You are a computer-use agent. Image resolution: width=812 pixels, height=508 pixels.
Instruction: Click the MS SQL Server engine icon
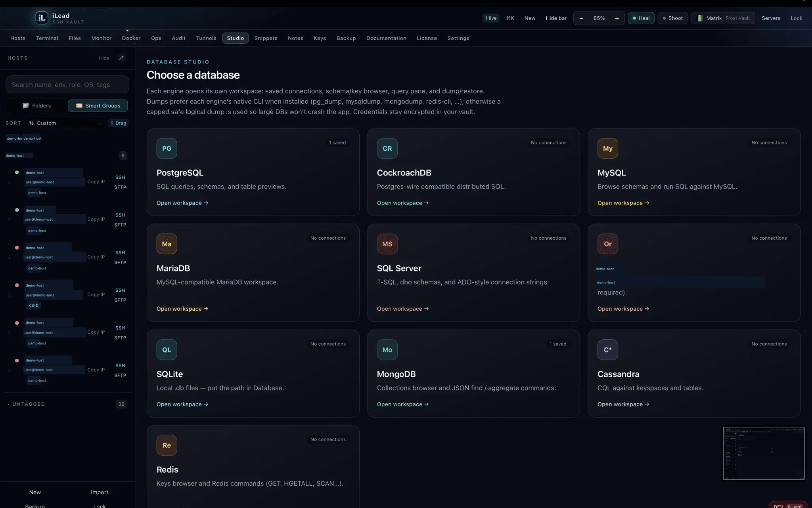click(x=387, y=244)
